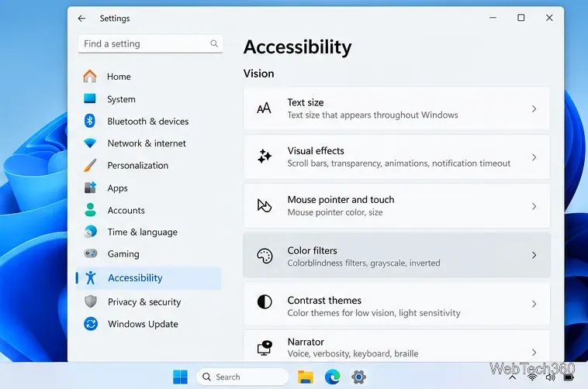Click the taskbar Search box

coord(242,377)
